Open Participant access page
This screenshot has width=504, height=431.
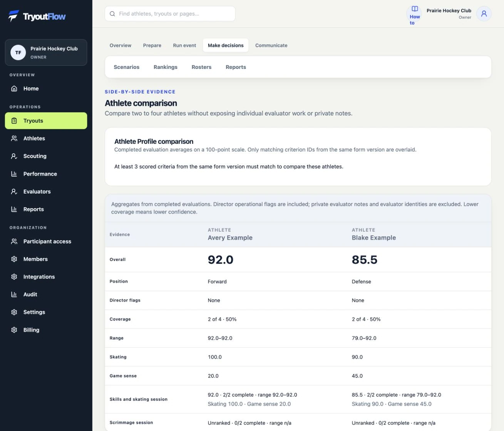46,242
